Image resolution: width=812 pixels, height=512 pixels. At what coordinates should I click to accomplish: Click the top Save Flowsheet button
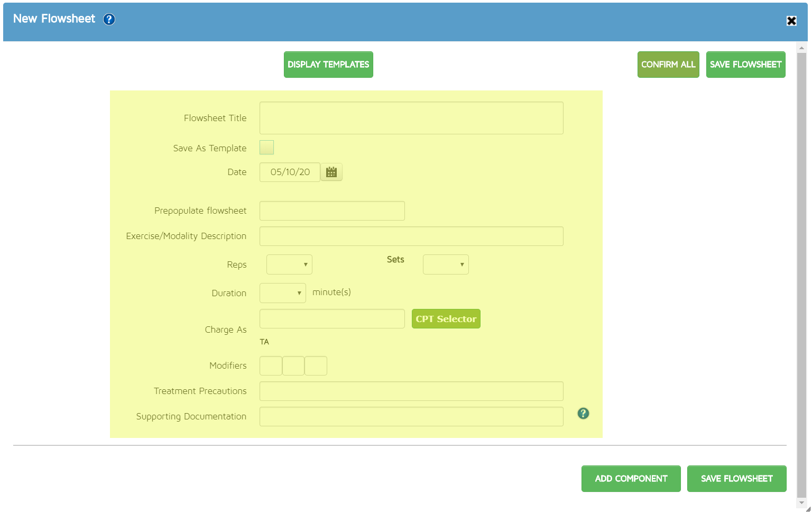745,65
